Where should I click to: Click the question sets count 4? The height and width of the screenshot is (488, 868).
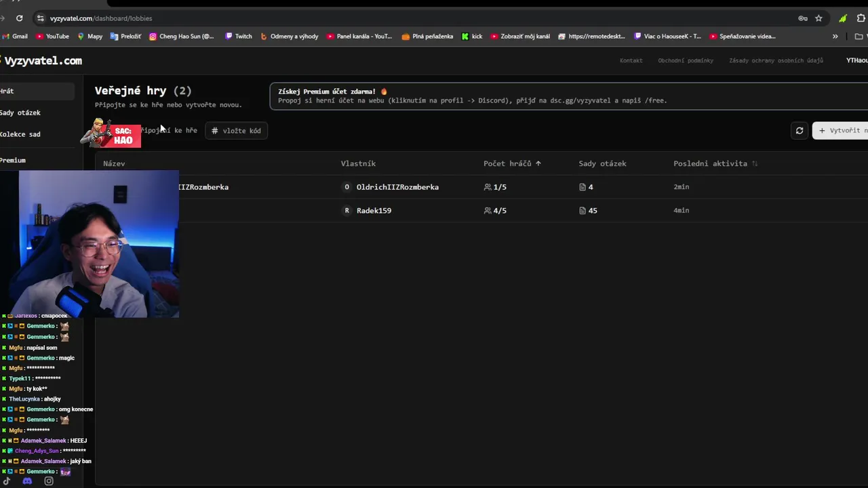[x=586, y=187]
